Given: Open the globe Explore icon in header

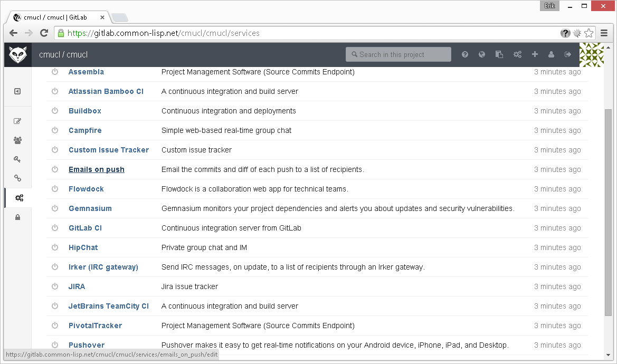Looking at the screenshot, I should [482, 54].
